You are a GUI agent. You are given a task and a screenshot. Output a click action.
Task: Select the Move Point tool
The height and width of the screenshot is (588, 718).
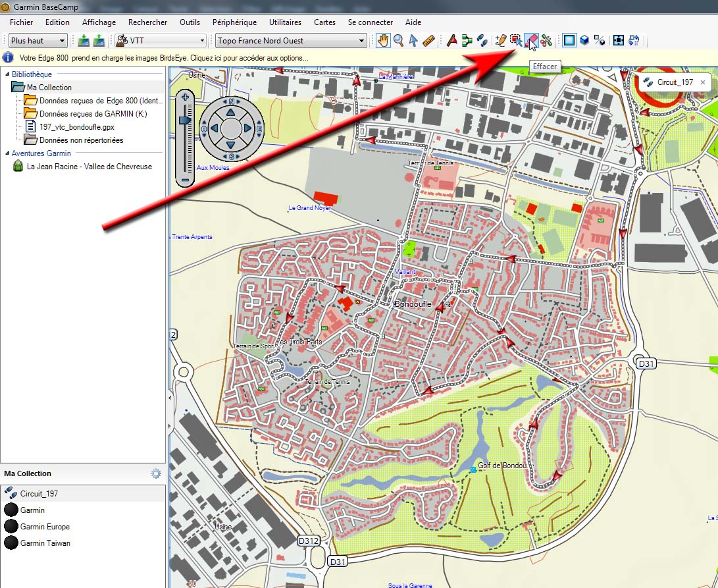(x=516, y=40)
